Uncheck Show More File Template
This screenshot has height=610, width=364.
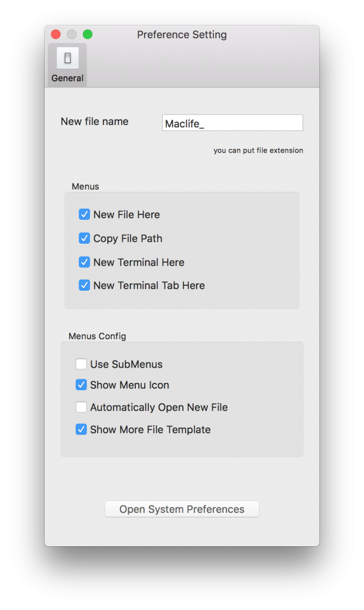(81, 429)
